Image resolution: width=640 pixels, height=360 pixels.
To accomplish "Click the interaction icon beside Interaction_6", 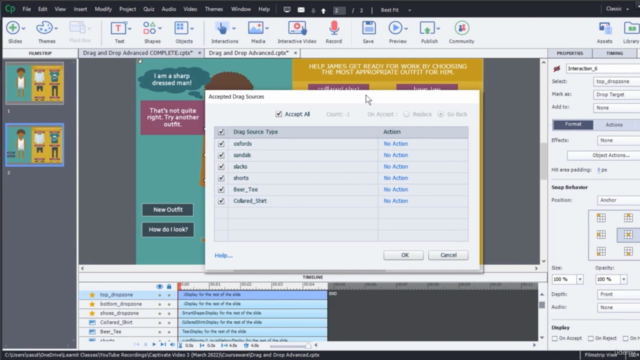I will [556, 69].
